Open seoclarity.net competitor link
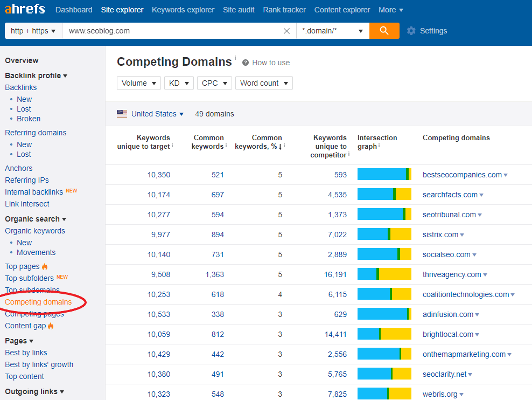Screen dimensions: 532x400 point(444,375)
